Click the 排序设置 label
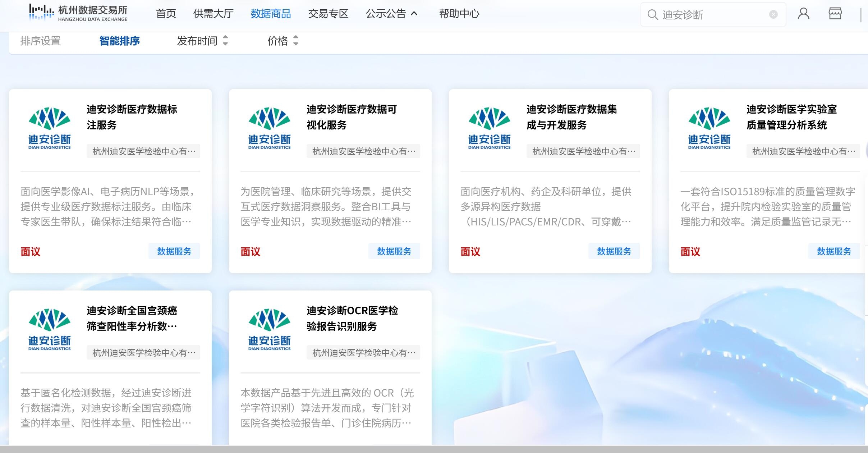The width and height of the screenshot is (868, 453). pos(41,41)
